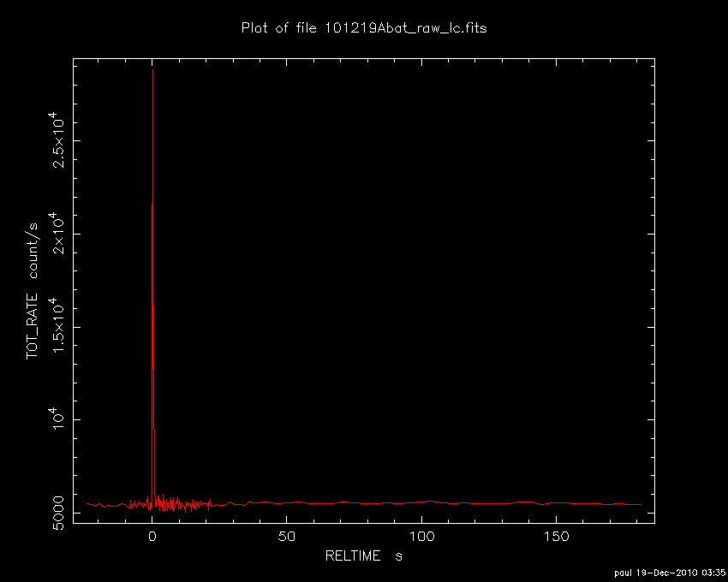Click the x-axis tick label "0"

click(x=152, y=537)
